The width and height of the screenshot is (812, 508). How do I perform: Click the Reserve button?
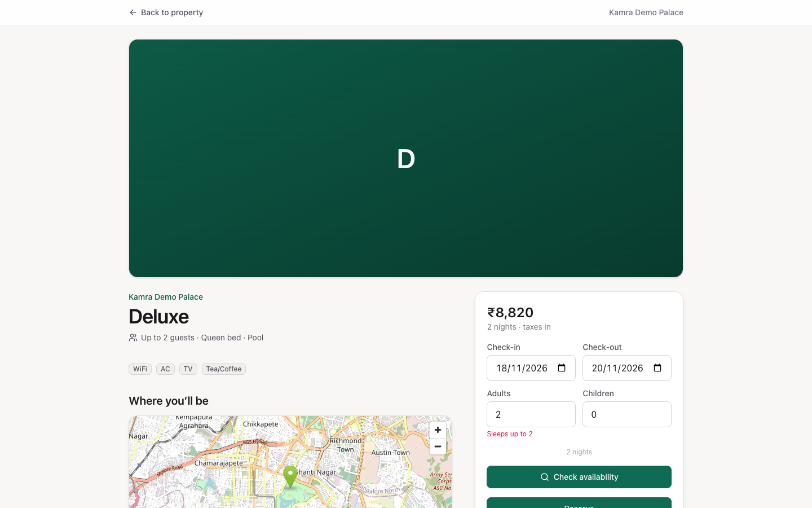tap(579, 503)
